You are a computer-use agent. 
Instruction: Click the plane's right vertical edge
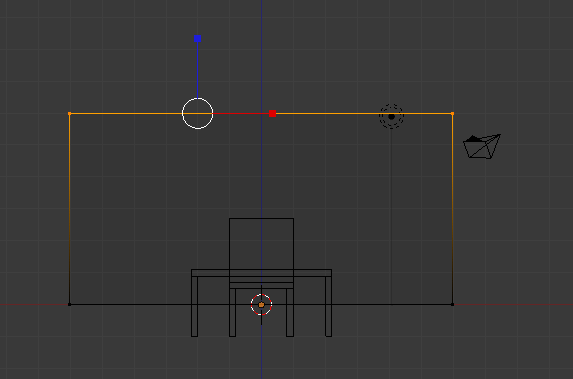(x=452, y=209)
